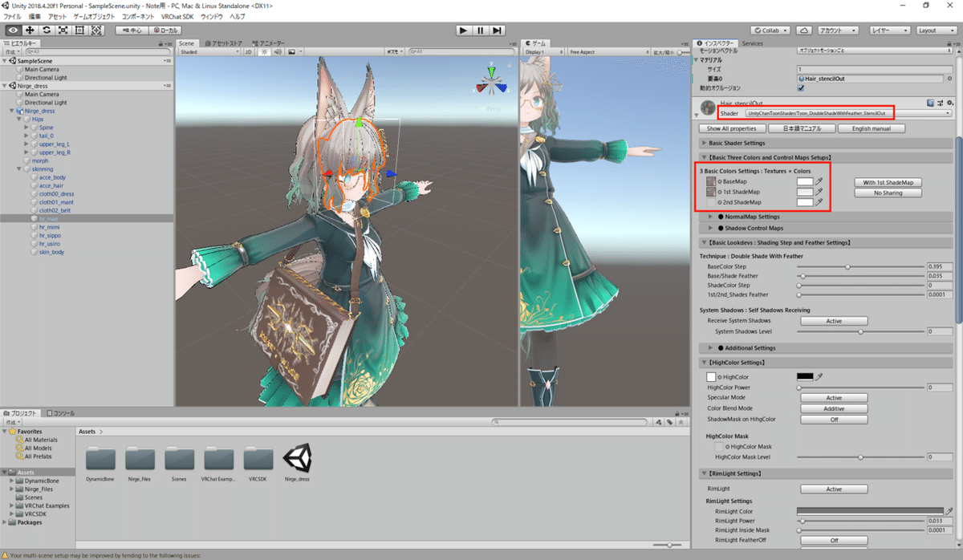
Task: Open the アカウント dropdown
Action: [x=839, y=30]
